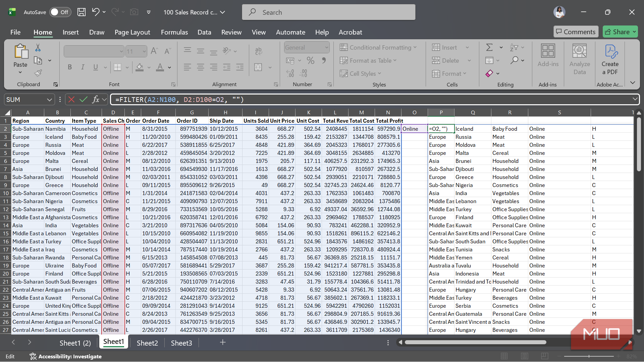
Task: Toggle Bold formatting
Action: [70, 67]
